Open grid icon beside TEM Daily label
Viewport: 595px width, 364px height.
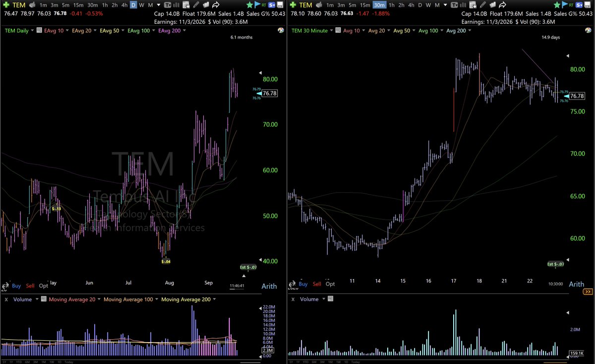click(x=39, y=30)
